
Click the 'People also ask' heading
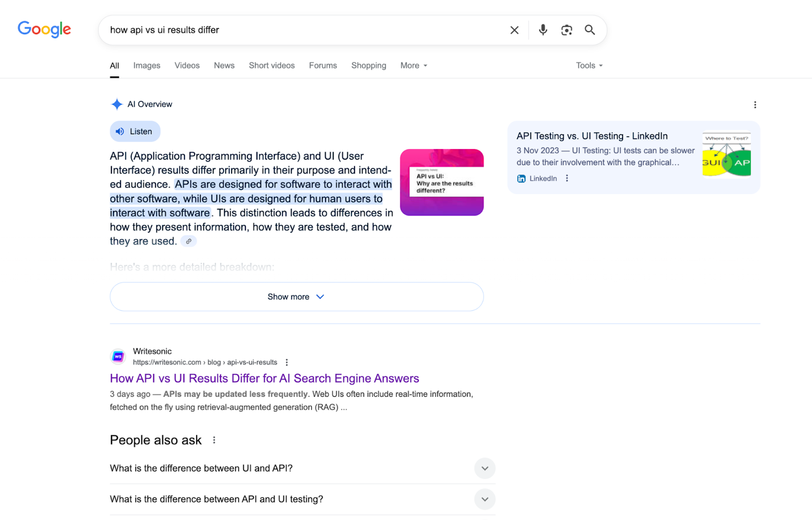tap(156, 440)
